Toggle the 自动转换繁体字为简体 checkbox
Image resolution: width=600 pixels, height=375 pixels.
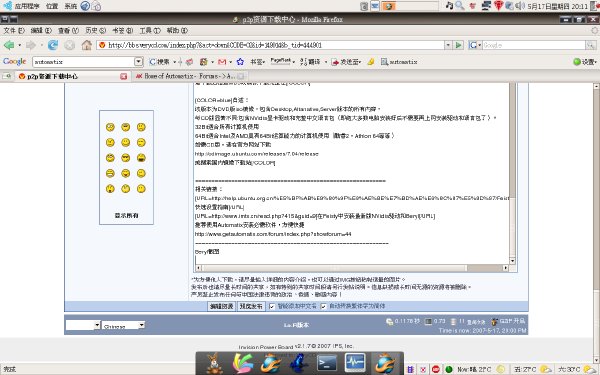[x=324, y=307]
